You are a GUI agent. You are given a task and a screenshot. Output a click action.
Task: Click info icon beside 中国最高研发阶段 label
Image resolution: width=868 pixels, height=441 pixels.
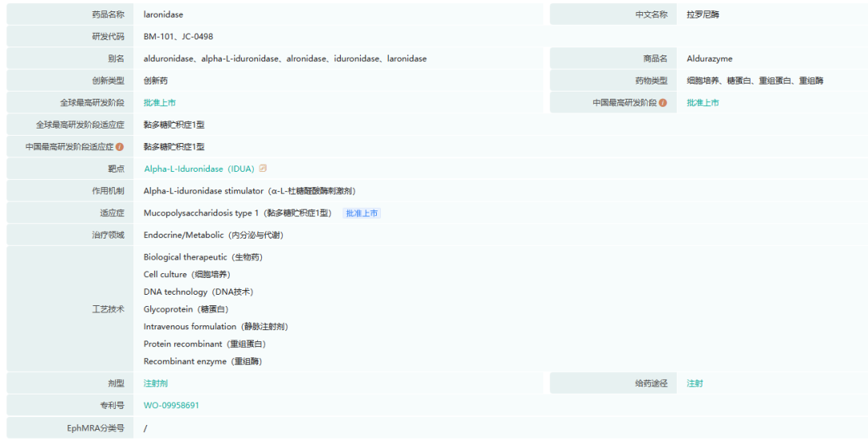(x=663, y=103)
